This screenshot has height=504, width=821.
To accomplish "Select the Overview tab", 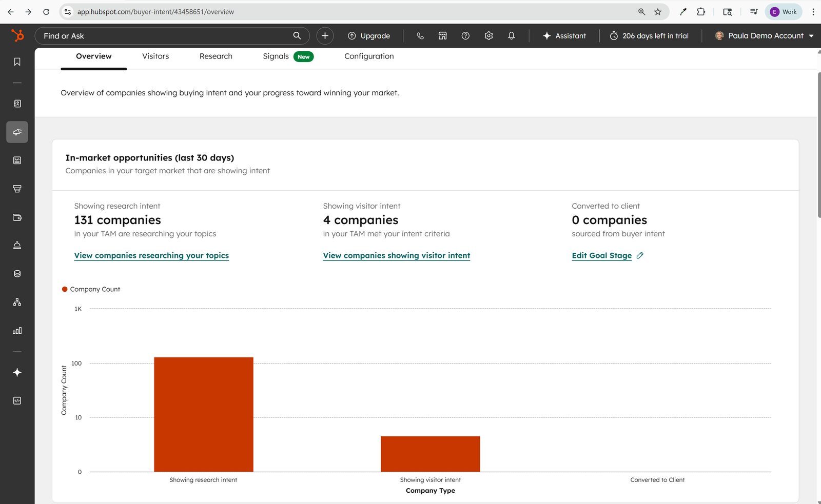I will point(93,56).
